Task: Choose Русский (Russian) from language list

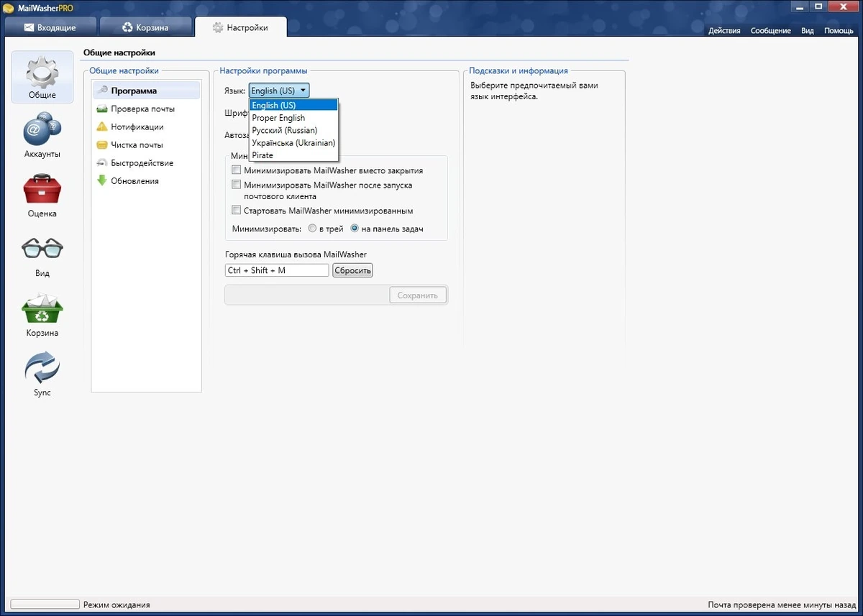Action: click(293, 130)
